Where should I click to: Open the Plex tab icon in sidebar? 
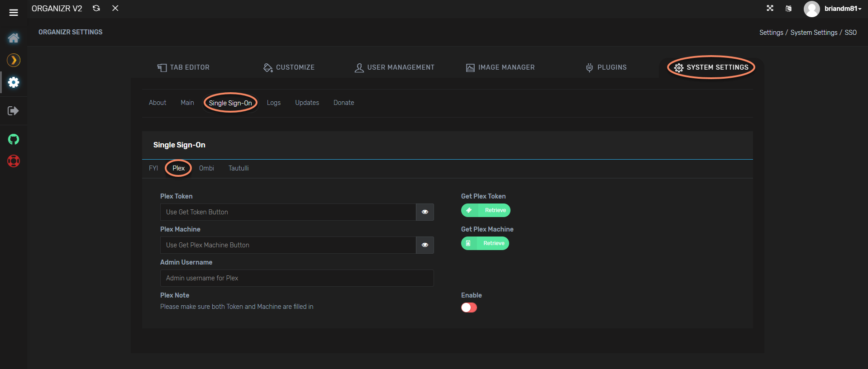coord(14,60)
